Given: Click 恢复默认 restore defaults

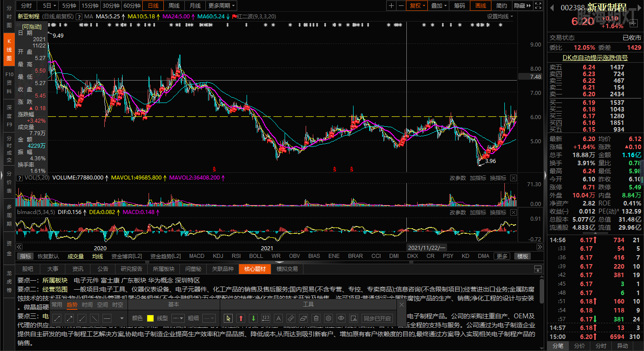Looking at the screenshot, I should tap(48, 257).
